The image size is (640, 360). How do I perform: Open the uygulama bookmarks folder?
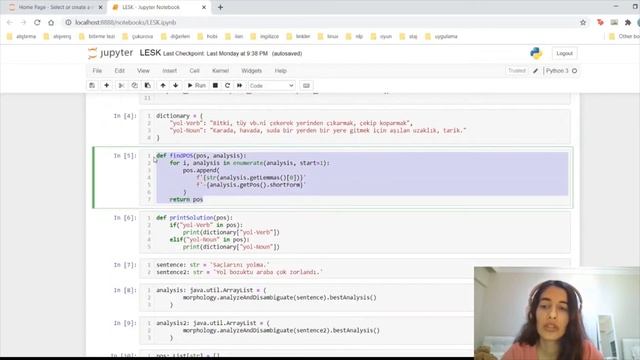pos(441,36)
